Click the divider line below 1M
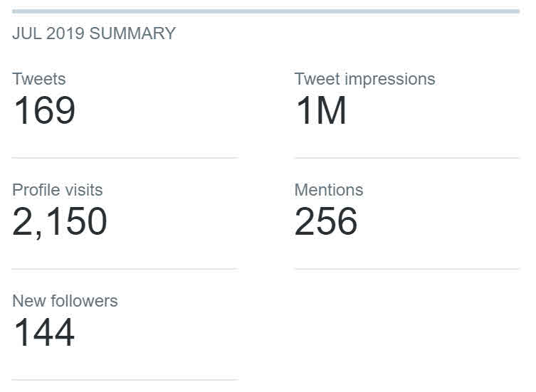The image size is (536, 392). pos(406,158)
